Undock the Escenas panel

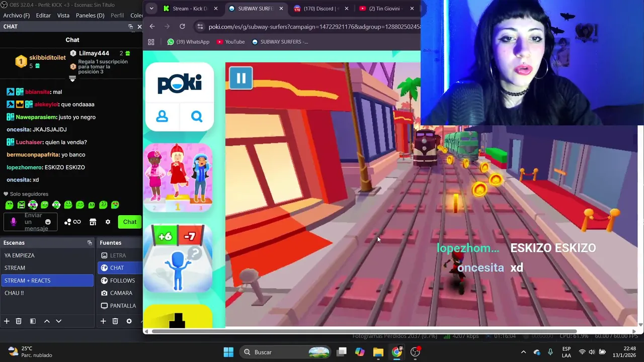pos(90,243)
